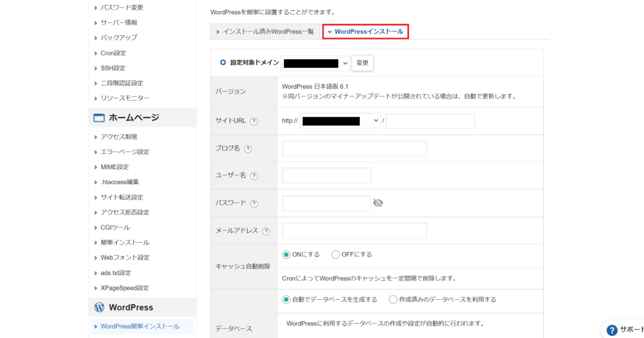Viewport: 644px width, 338px height.
Task: Open SSH設定 in sidebar
Action: click(113, 68)
